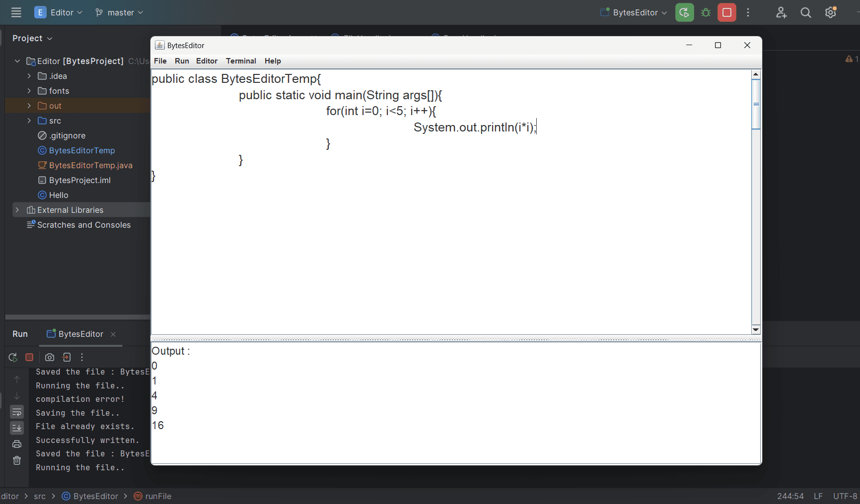Expand the fonts folder
Screen dimensions: 860x504
[x=29, y=91]
